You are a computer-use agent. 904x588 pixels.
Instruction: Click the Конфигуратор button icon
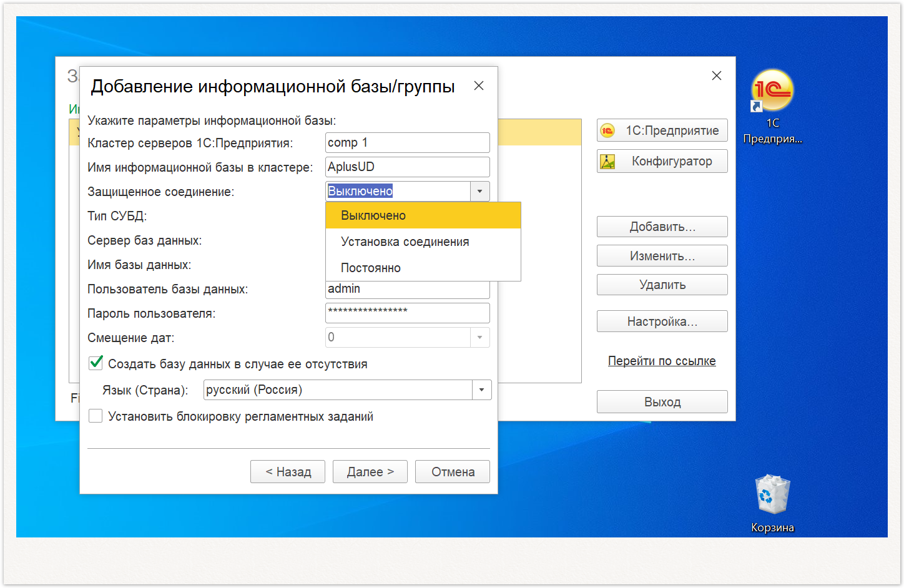tap(607, 162)
